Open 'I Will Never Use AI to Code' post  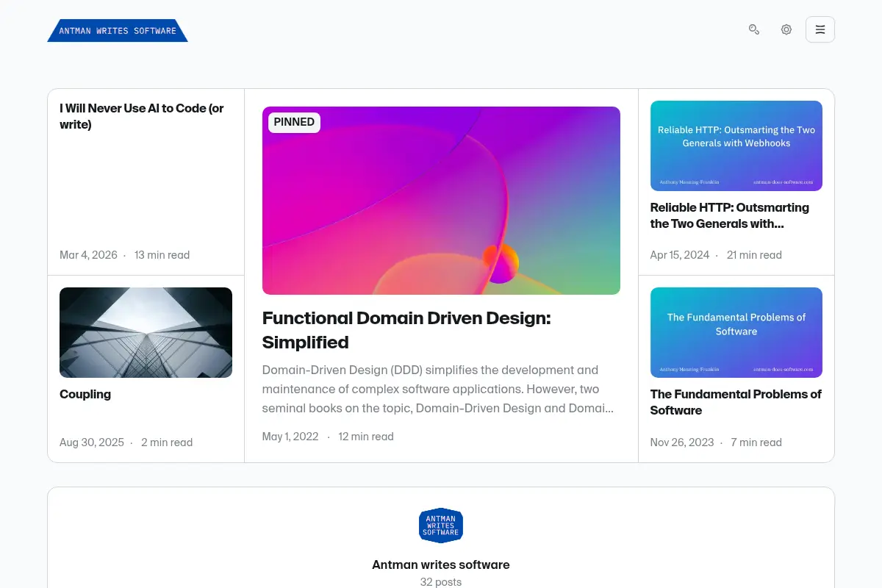[142, 116]
